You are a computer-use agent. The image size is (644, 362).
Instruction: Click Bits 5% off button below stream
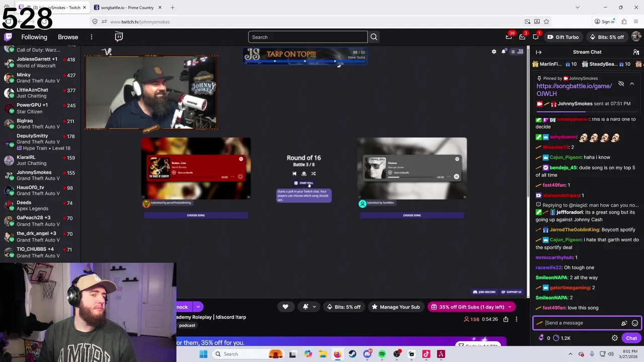coord(344,307)
